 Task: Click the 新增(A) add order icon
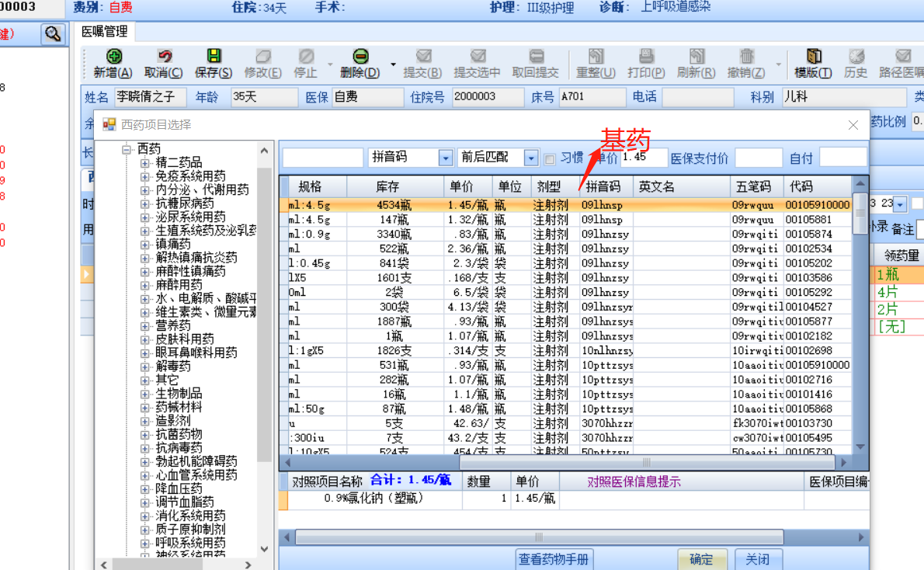(x=113, y=57)
